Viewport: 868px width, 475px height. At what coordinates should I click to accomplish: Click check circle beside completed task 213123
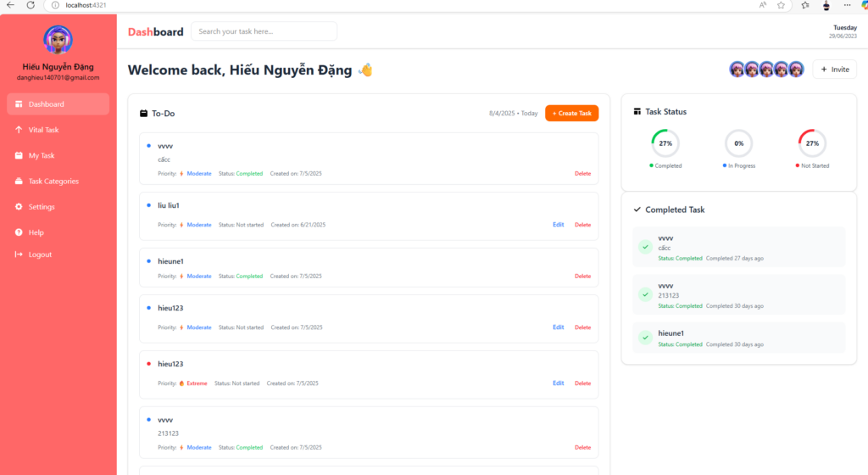pyautogui.click(x=645, y=295)
